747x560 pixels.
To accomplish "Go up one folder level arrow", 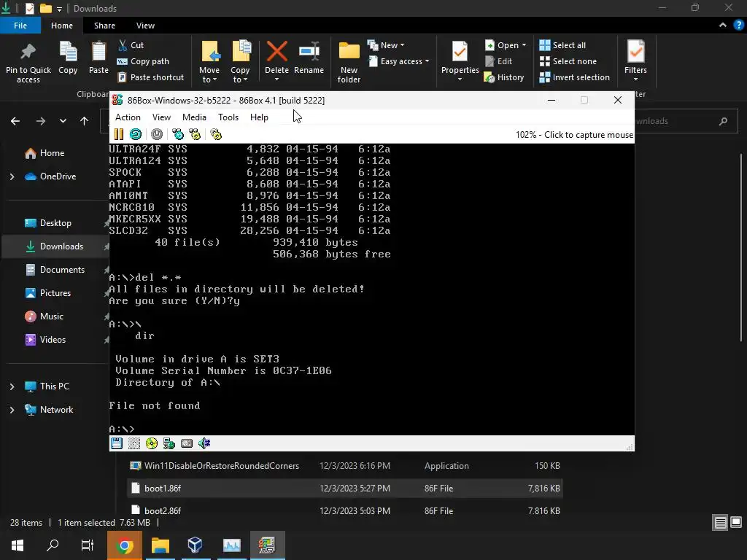I will point(85,121).
